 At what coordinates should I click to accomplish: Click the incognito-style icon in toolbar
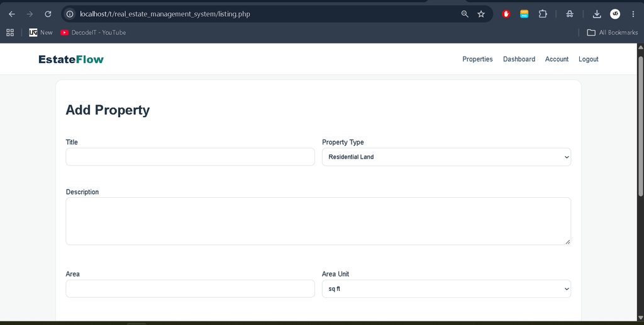569,14
